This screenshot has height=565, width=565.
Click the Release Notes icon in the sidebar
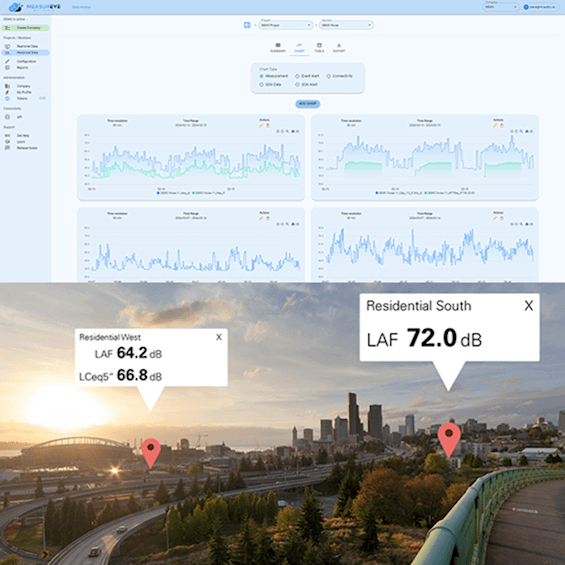point(7,148)
